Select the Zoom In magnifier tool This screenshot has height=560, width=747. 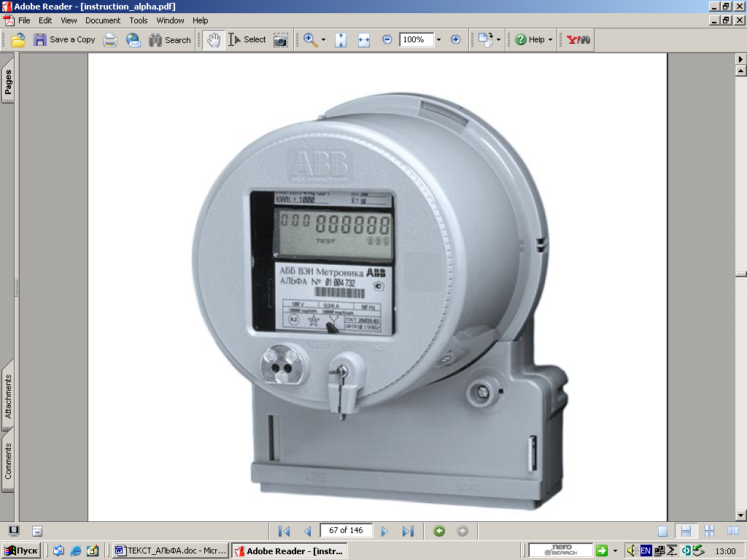311,40
